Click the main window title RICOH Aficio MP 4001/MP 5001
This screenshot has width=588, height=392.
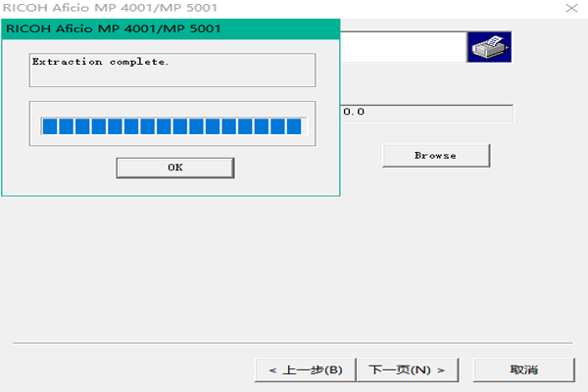point(110,8)
